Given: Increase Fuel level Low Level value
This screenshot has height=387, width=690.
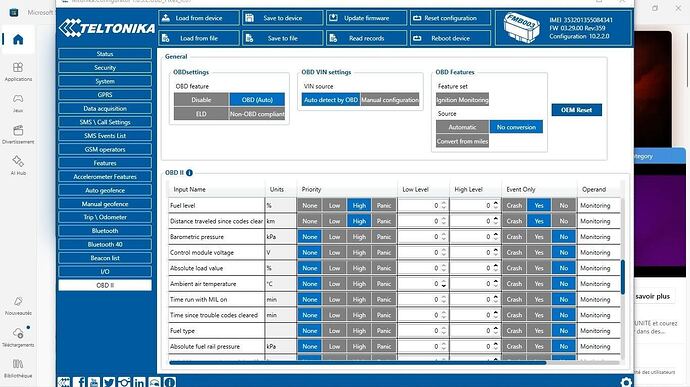Looking at the screenshot, I should tap(444, 203).
